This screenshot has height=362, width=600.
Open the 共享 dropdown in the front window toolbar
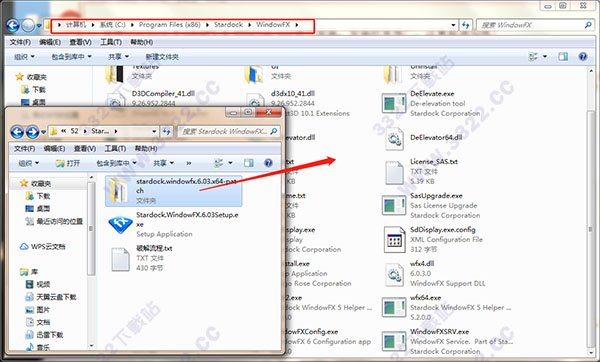[163, 163]
